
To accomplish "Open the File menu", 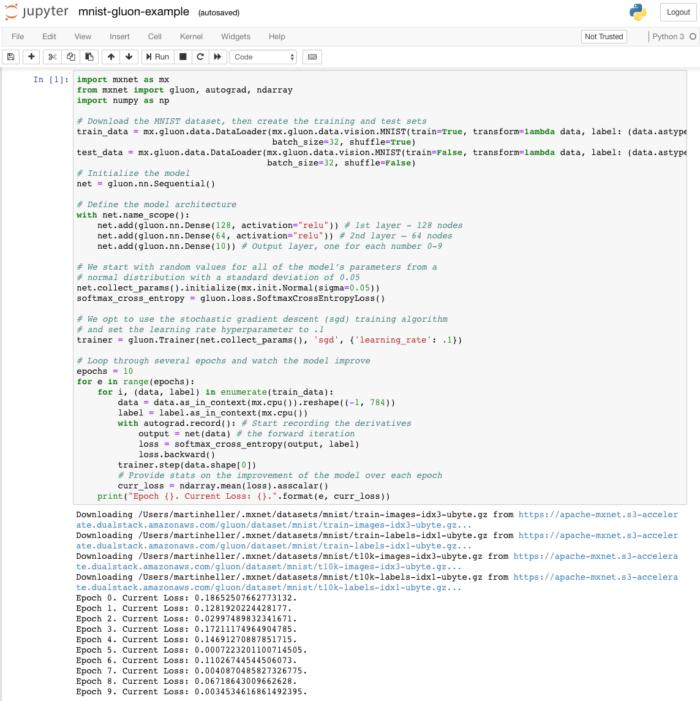I will [x=18, y=37].
